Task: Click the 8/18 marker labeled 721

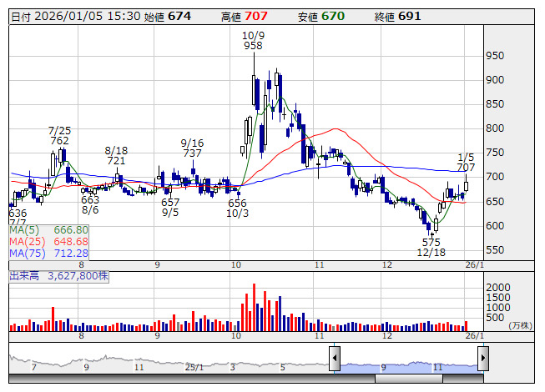Action: coord(116,155)
